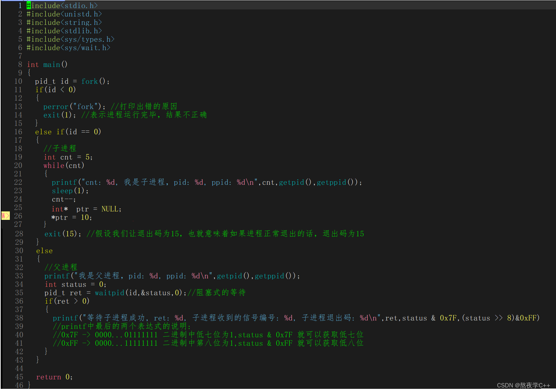This screenshot has width=556, height=392.
Task: Click the exit(1); statement
Action: [x=60, y=115]
